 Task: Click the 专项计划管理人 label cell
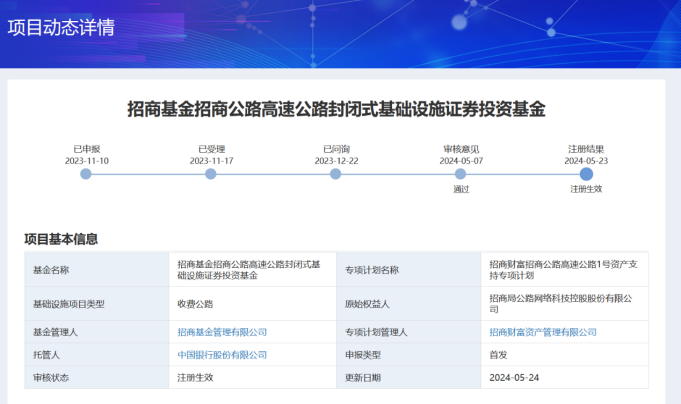coord(409,332)
